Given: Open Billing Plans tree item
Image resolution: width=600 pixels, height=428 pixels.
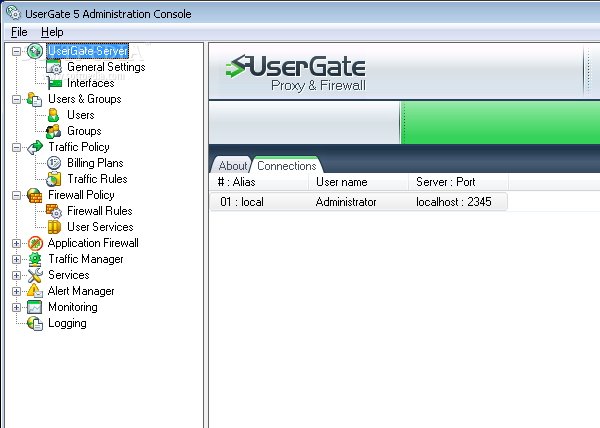Looking at the screenshot, I should [x=95, y=163].
